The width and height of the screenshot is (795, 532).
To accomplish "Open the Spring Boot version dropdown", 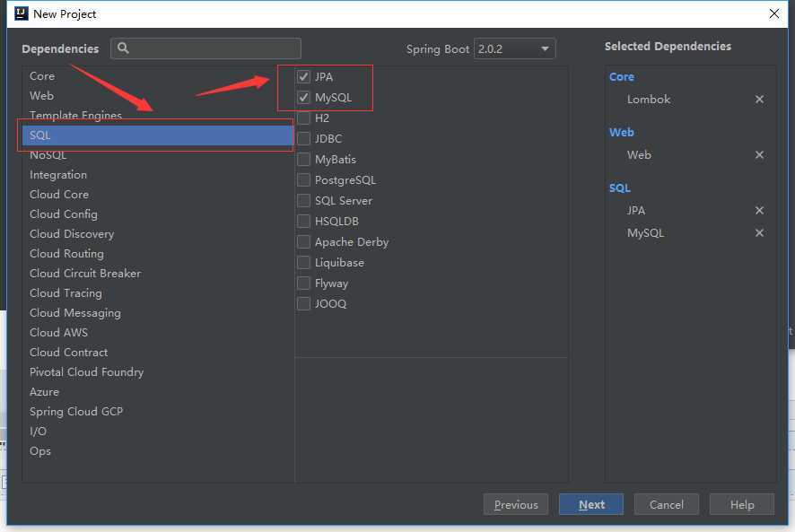I will [515, 48].
